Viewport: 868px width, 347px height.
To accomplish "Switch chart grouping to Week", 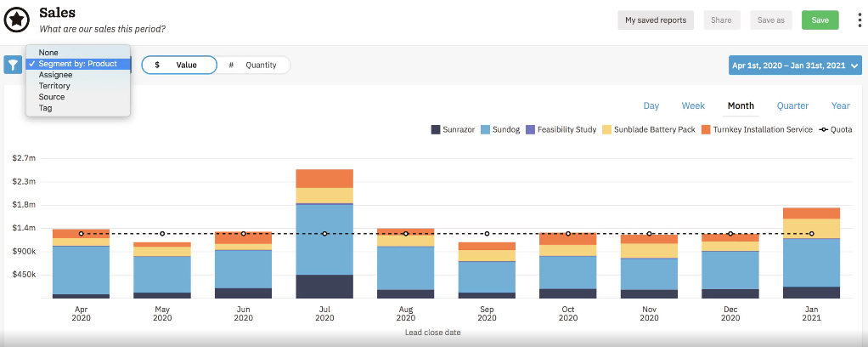I will [x=693, y=106].
